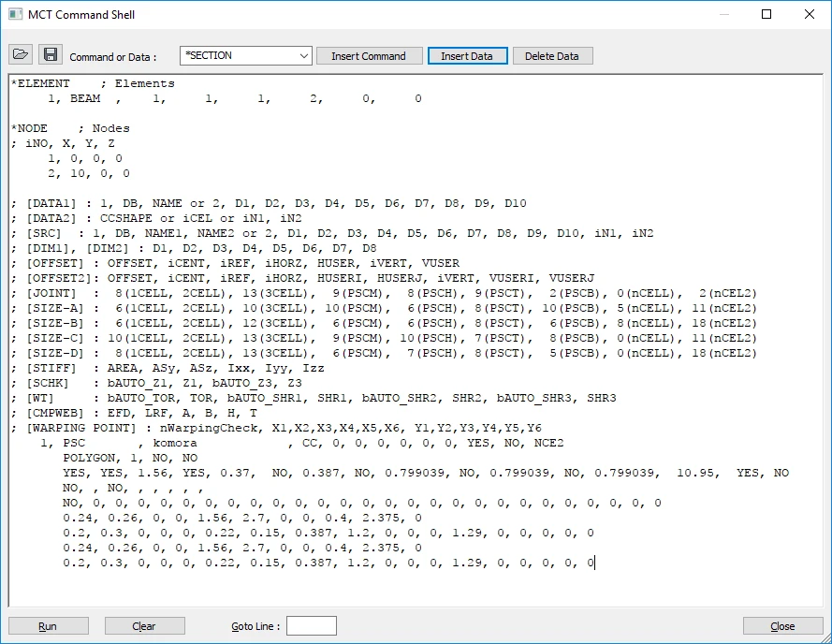832x644 pixels.
Task: Place cursor on the *ELEMENT header line
Action: click(x=93, y=83)
